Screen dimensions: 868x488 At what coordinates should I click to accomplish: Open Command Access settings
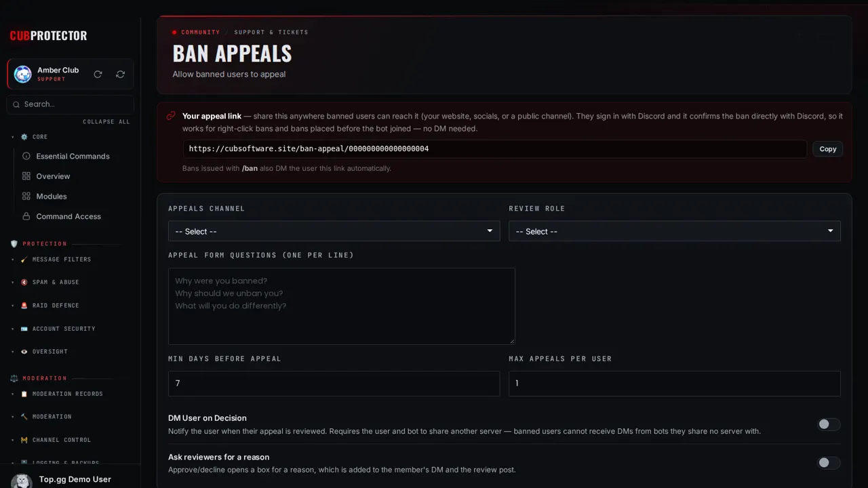tap(75, 216)
